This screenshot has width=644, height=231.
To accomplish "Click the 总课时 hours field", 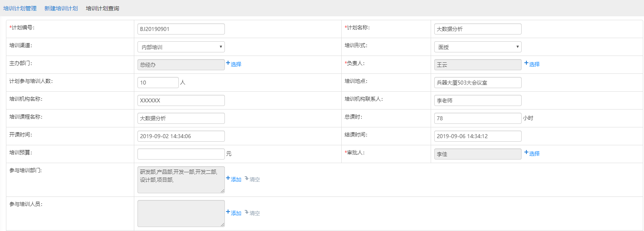I will coord(478,118).
